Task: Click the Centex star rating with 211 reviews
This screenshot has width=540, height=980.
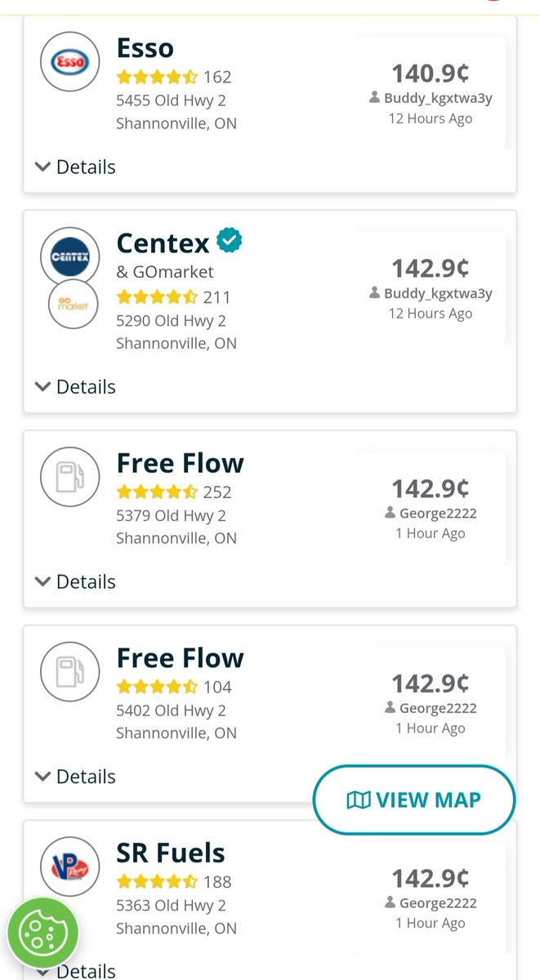Action: [174, 297]
